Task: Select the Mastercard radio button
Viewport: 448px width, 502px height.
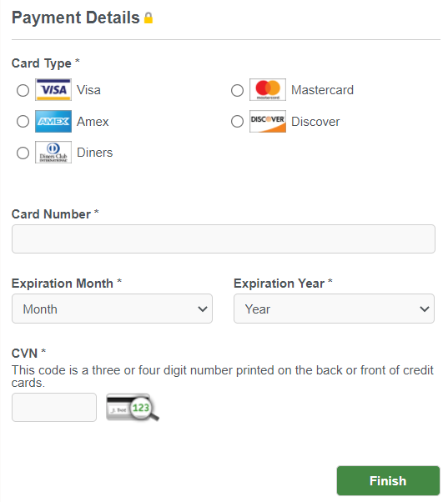Action: [237, 90]
